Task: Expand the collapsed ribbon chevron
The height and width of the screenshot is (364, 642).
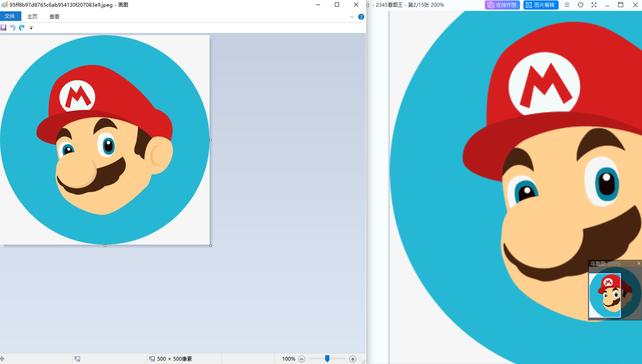Action: [x=352, y=17]
